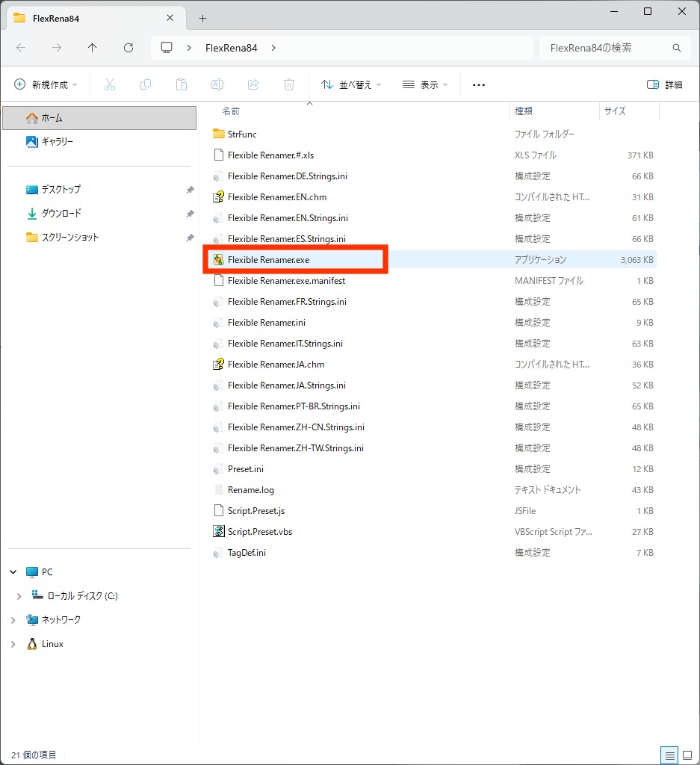Click the 名前 column header
This screenshot has width=700, height=765.
click(230, 111)
